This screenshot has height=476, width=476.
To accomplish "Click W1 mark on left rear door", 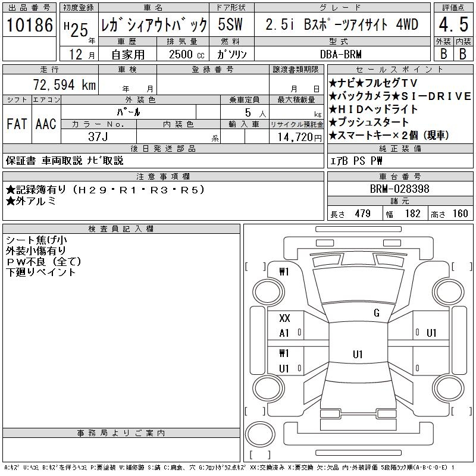I will [284, 353].
